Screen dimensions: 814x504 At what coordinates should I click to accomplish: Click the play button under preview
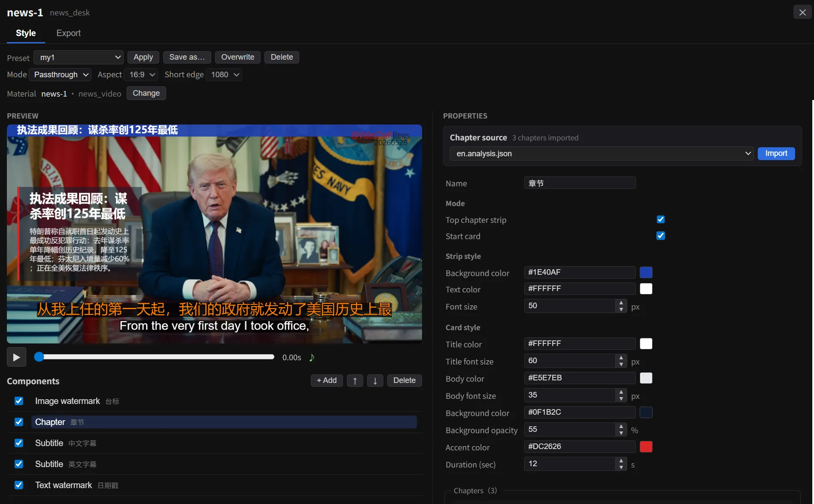tap(16, 357)
